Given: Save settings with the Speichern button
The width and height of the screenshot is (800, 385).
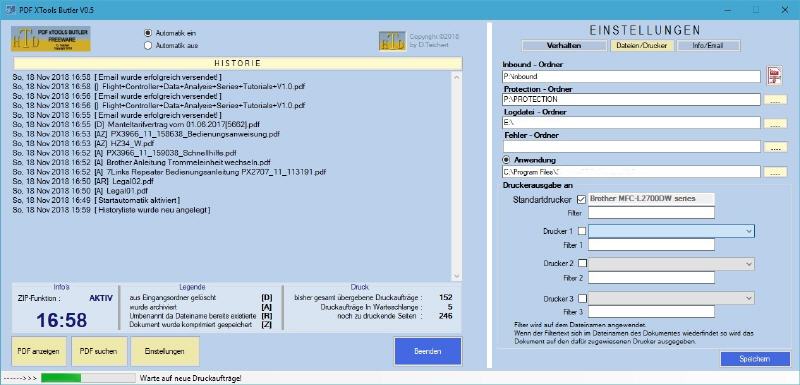Looking at the screenshot, I should coord(754,359).
